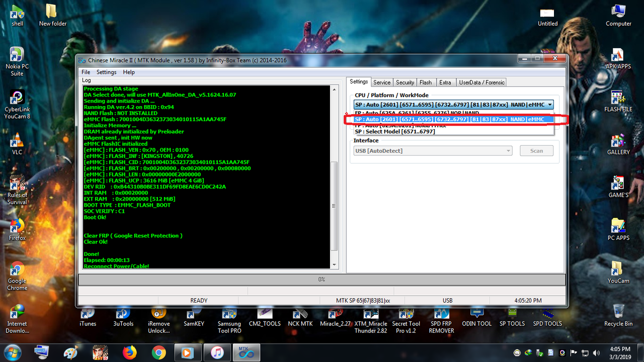Image resolution: width=644 pixels, height=362 pixels.
Task: Click the MTK infinity taskbar button
Action: pyautogui.click(x=248, y=352)
